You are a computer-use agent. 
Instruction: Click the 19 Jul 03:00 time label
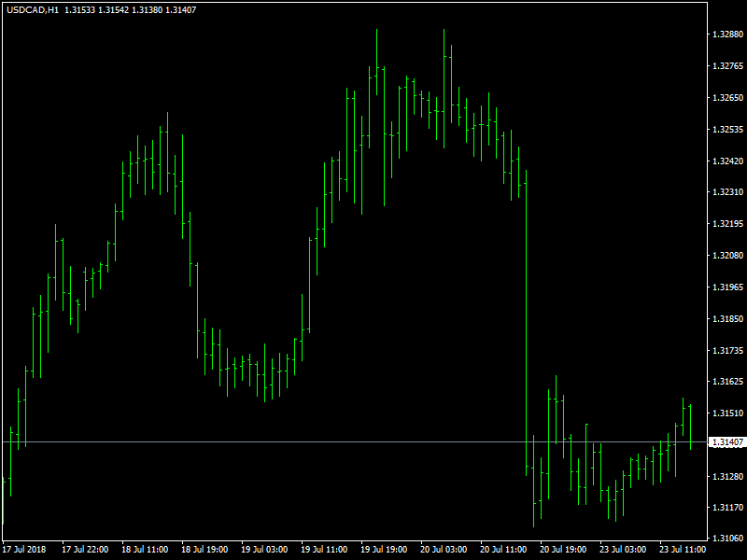(264, 550)
